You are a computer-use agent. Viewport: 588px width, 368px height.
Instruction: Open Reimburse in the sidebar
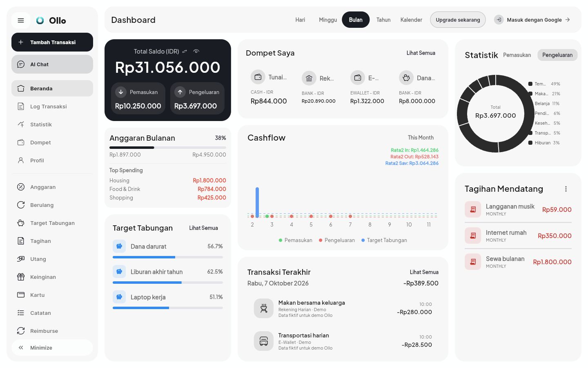[52, 331]
